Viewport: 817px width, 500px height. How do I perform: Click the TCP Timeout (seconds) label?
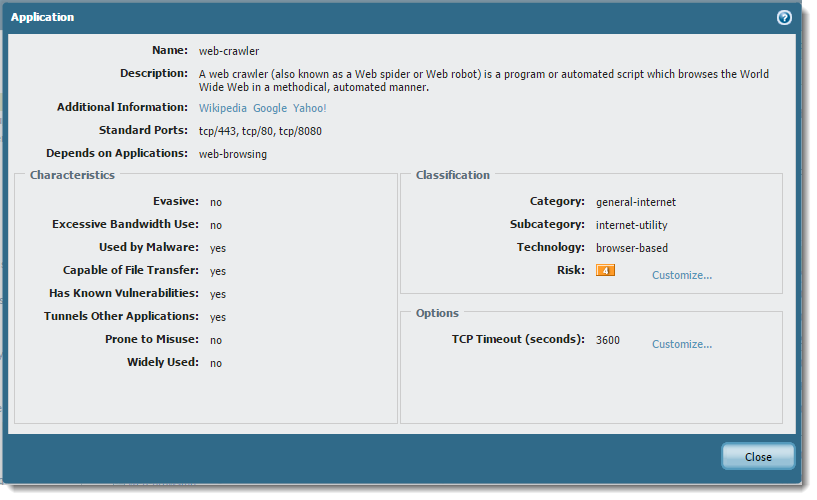[x=518, y=339]
